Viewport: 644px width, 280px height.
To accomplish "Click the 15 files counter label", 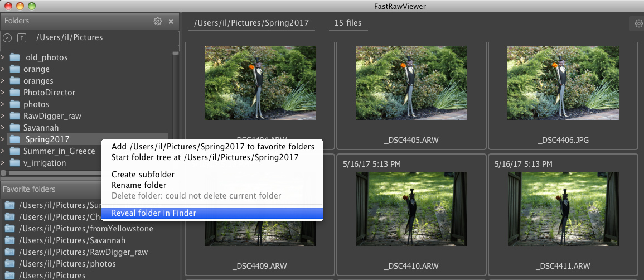I will 347,23.
